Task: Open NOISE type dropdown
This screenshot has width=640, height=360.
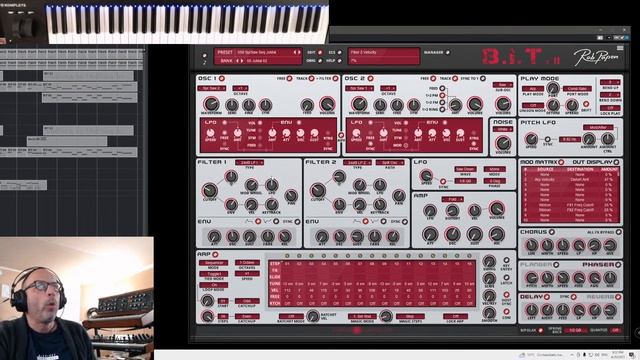Action: [502, 129]
